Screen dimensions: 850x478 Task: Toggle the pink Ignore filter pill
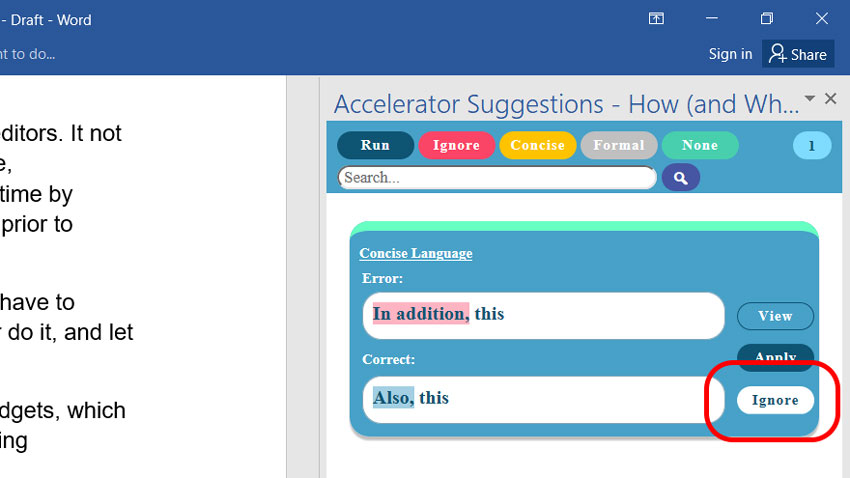456,145
